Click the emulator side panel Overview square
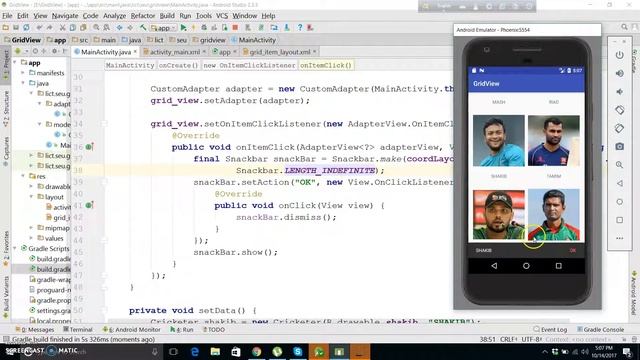Screen dimensions: 640x360 tap(619, 220)
